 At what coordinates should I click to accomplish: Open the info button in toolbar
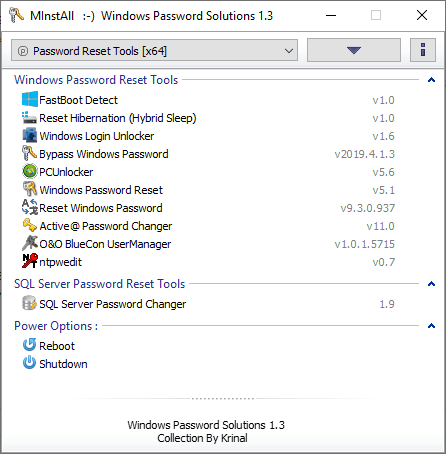(x=423, y=50)
